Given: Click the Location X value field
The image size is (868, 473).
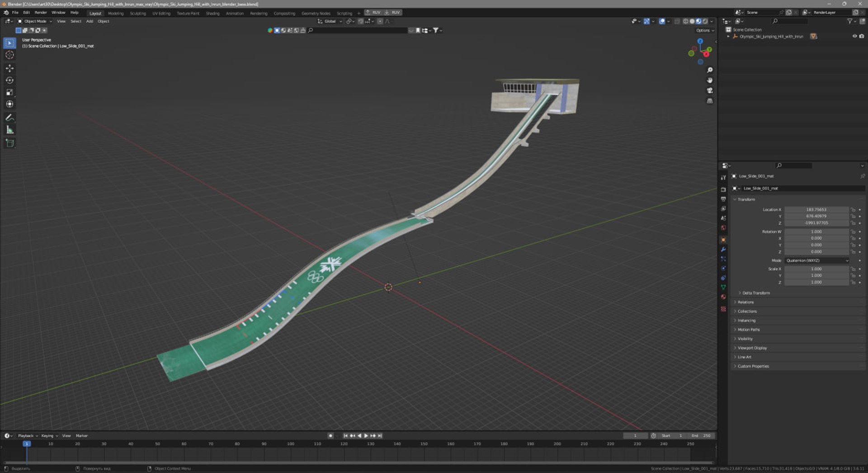Looking at the screenshot, I should pos(816,210).
